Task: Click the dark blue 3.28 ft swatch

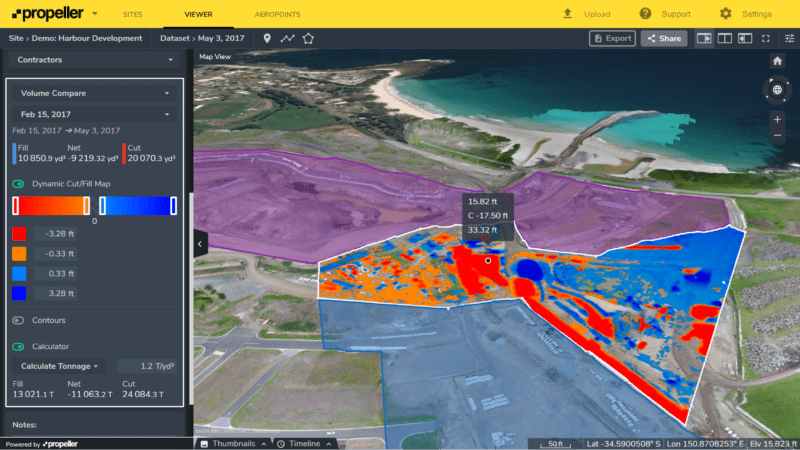Action: click(x=19, y=293)
